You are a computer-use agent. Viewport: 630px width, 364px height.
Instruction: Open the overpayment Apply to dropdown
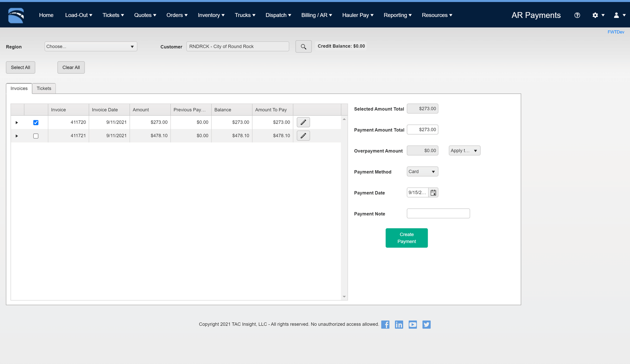point(464,150)
